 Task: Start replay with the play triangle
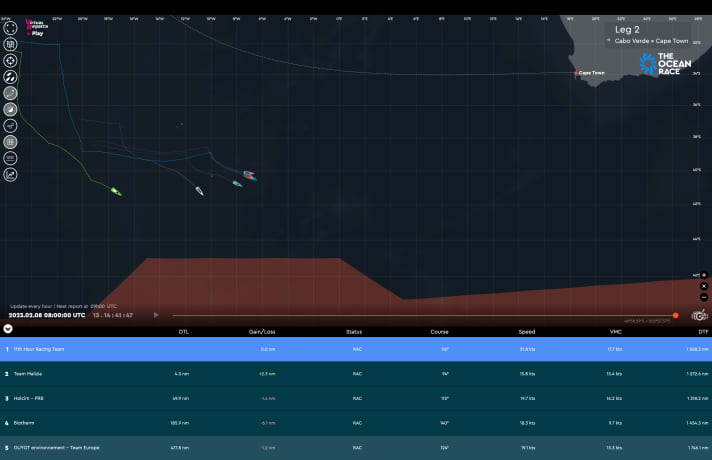(x=156, y=315)
